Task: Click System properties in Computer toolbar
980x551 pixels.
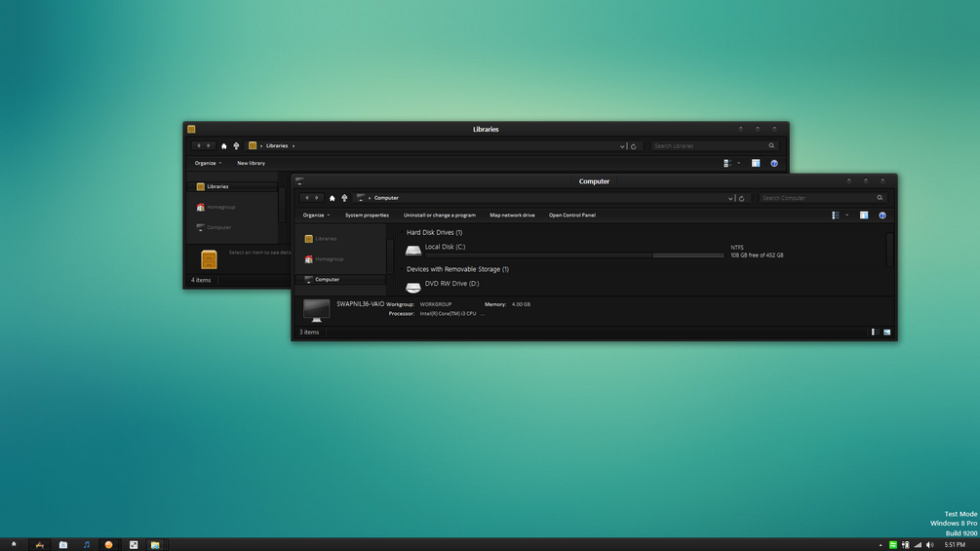Action: click(367, 215)
